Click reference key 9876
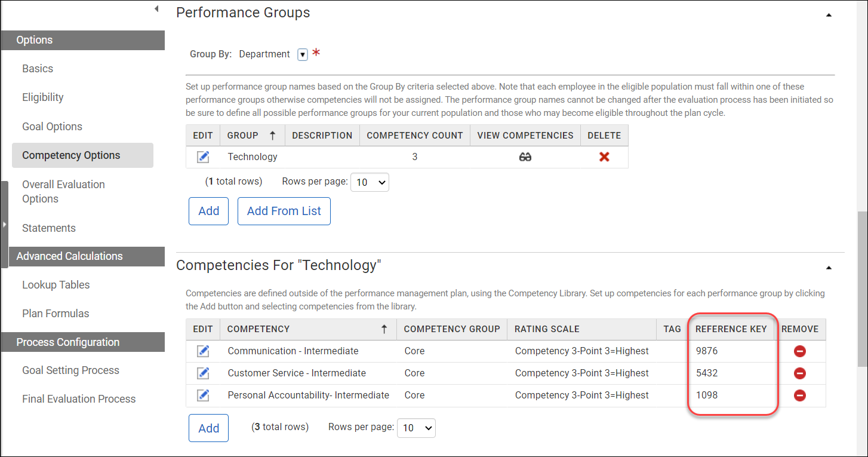 [x=707, y=351]
